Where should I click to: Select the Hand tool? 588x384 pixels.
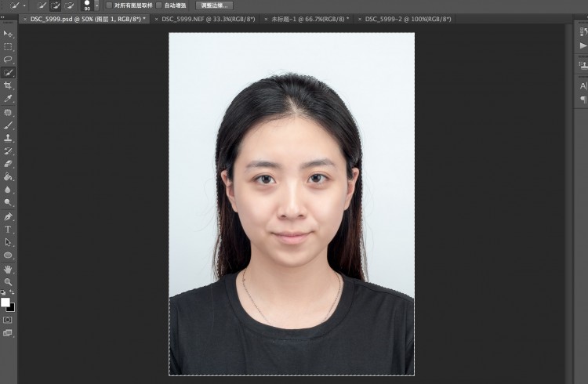click(x=8, y=270)
